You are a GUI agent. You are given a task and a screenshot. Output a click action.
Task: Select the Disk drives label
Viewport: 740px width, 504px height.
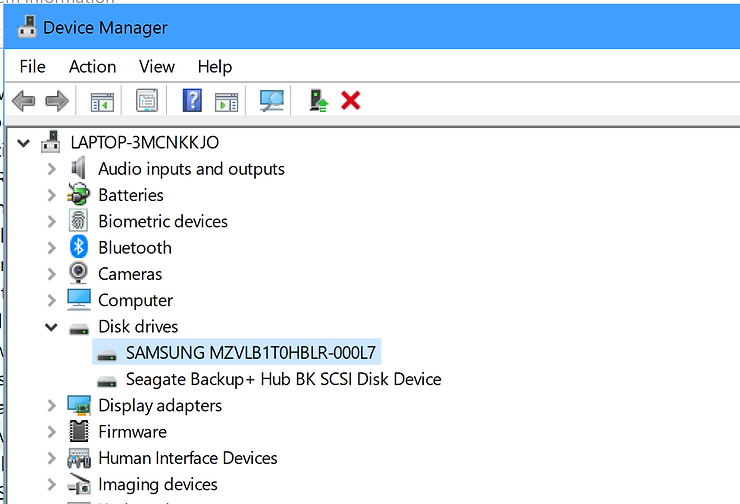point(138,327)
